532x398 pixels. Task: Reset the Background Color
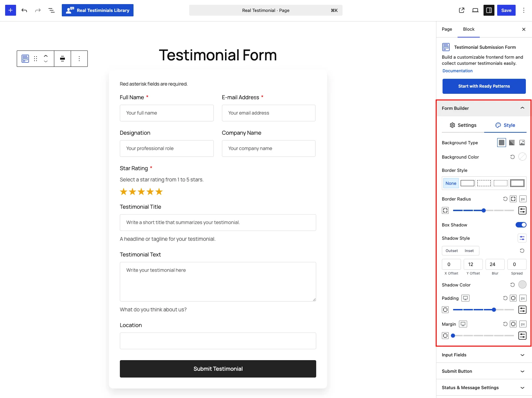coord(513,157)
